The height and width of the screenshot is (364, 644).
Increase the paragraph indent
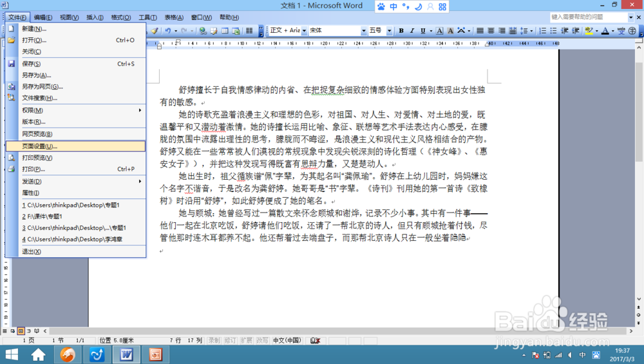click(x=575, y=31)
